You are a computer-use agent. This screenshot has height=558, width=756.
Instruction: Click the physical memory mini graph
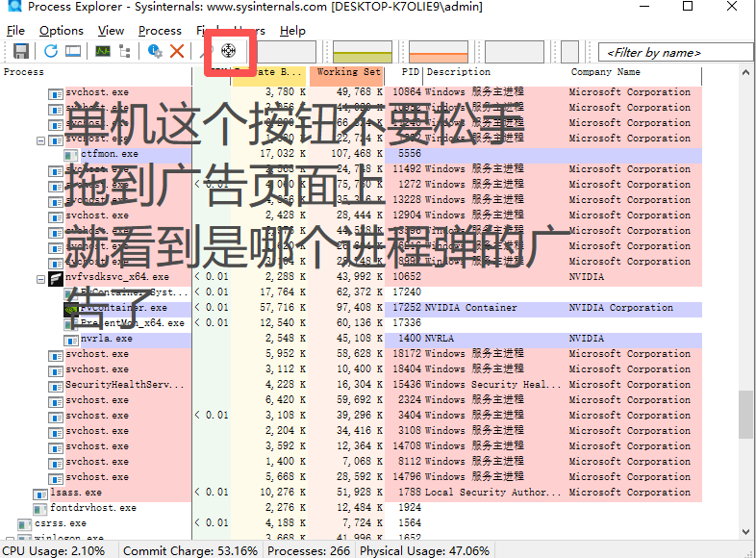439,52
